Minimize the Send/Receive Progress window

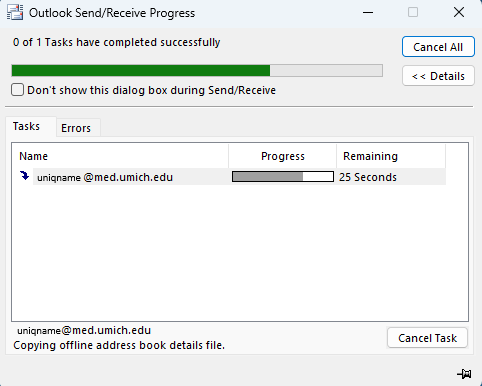(368, 13)
